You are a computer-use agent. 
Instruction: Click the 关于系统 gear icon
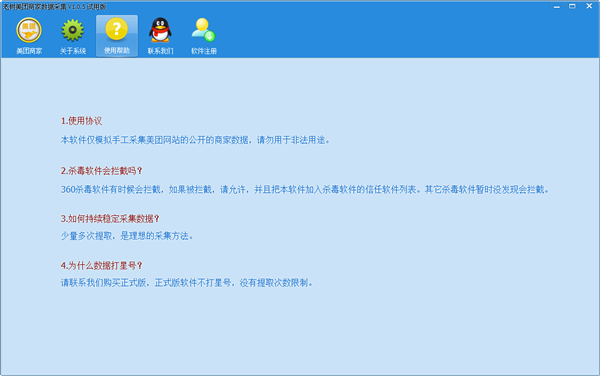73,30
